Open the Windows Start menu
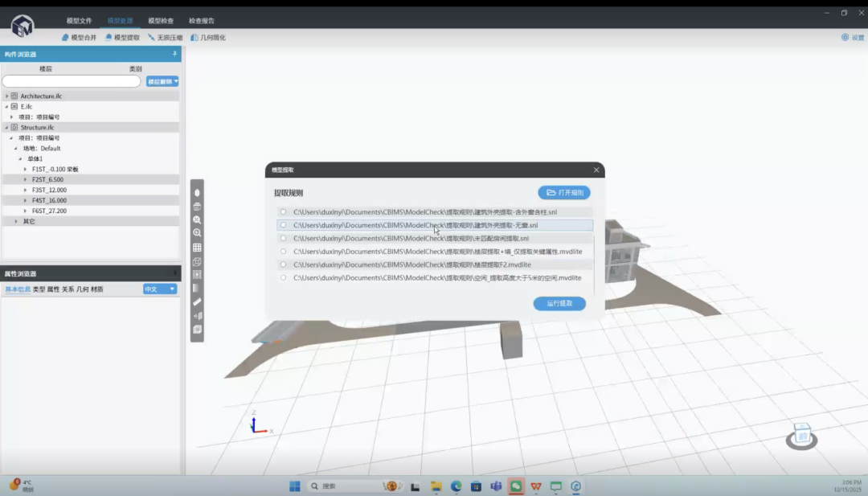Viewport: 868px width, 496px height. click(x=294, y=486)
